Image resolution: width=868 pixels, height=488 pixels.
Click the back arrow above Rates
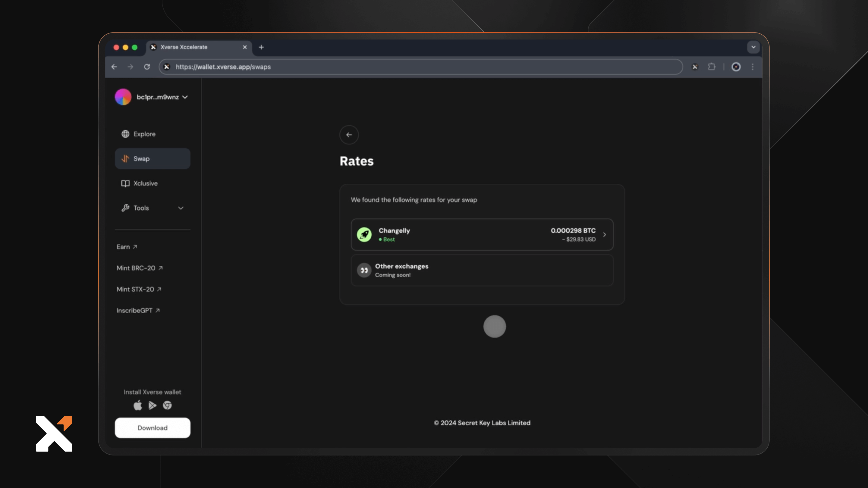[x=349, y=135]
